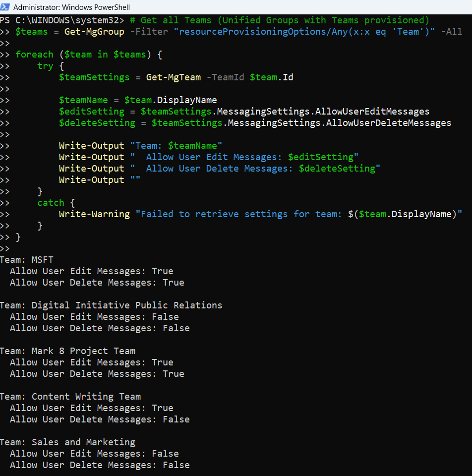Click the PowerShell icon in title bar

pos(6,7)
